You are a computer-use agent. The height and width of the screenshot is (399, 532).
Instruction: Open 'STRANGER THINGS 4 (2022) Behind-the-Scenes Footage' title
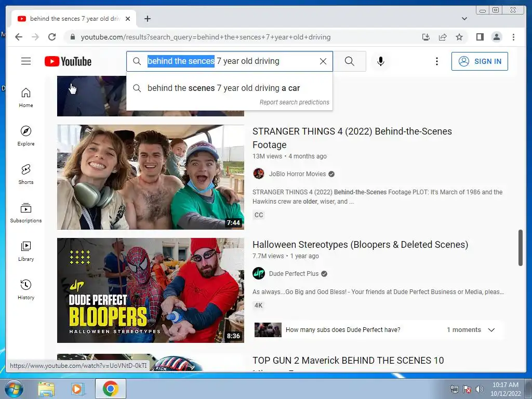pos(352,138)
